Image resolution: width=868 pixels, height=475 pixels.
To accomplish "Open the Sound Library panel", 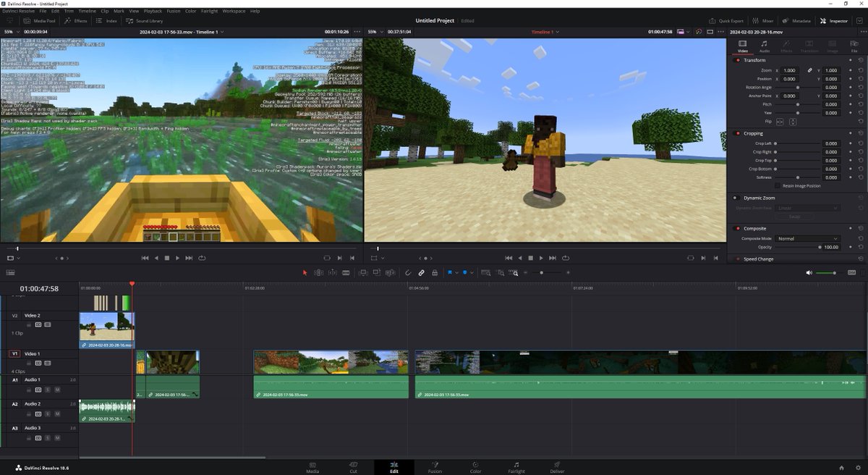I will (x=145, y=21).
